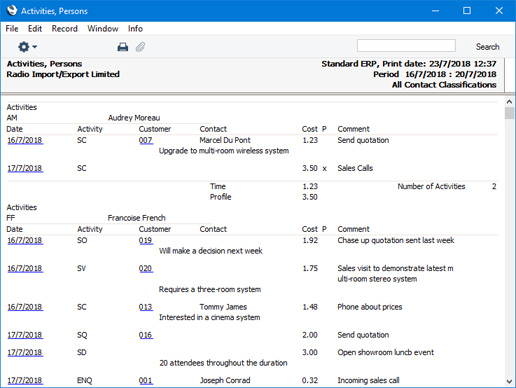
Task: Open the Edit menu
Action: point(35,29)
